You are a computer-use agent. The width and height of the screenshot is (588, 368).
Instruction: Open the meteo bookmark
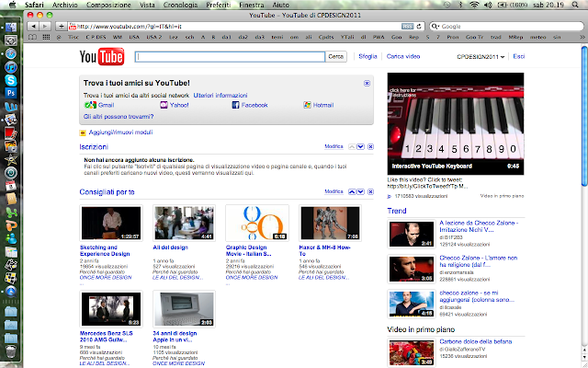(538, 37)
